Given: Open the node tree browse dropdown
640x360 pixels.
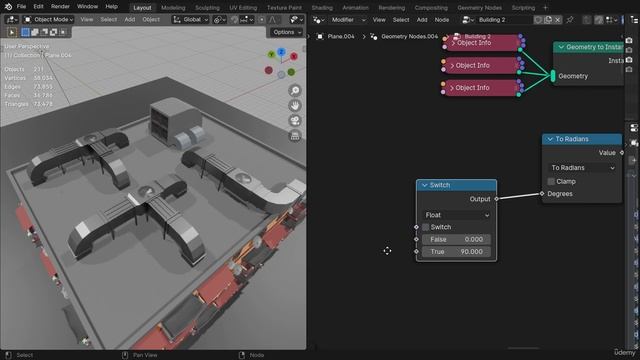Looking at the screenshot, I should (x=468, y=20).
